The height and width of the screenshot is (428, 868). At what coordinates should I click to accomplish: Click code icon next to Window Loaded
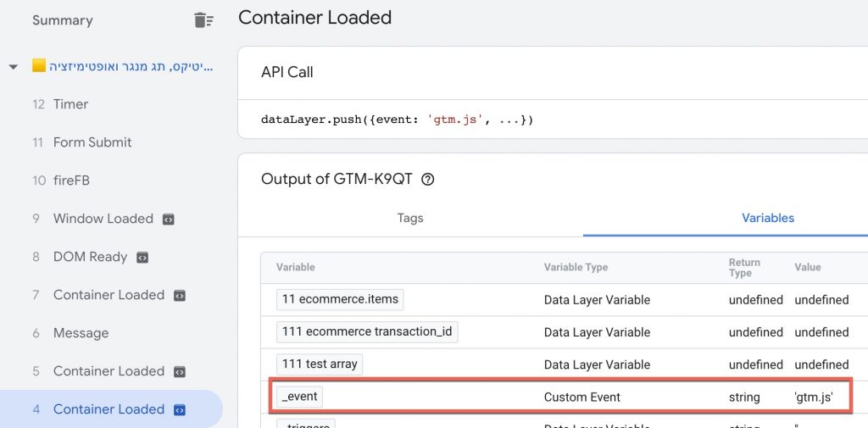[x=169, y=220]
